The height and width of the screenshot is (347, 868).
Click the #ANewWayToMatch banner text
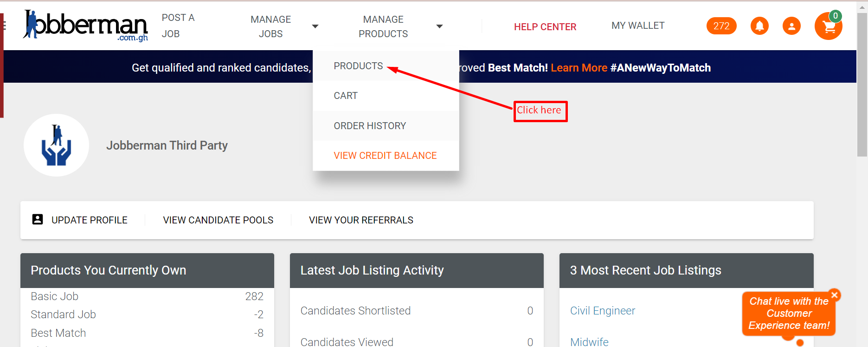661,68
